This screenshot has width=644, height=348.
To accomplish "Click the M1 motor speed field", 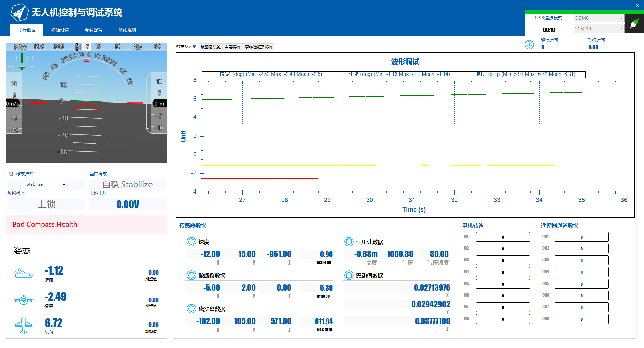I will [x=503, y=237].
